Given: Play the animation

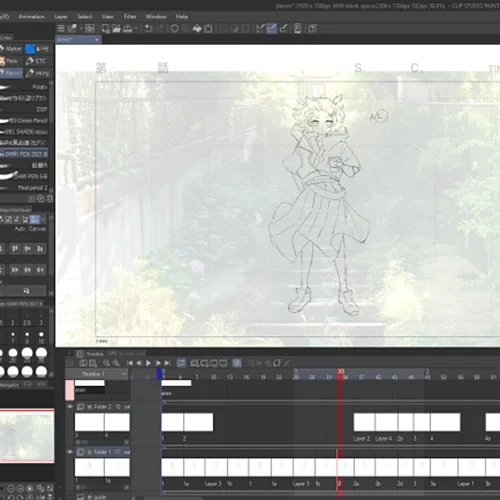Looking at the screenshot, I should point(148,363).
